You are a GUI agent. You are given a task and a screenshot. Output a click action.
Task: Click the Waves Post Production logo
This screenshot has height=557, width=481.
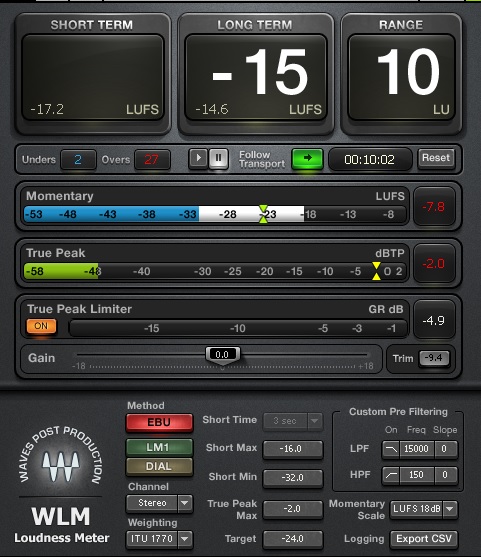tap(61, 456)
